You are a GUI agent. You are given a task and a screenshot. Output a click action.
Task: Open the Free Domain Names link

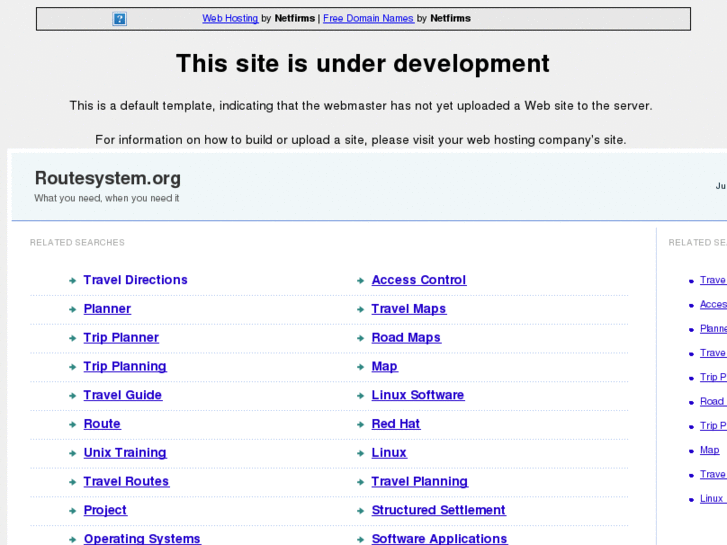pyautogui.click(x=368, y=18)
